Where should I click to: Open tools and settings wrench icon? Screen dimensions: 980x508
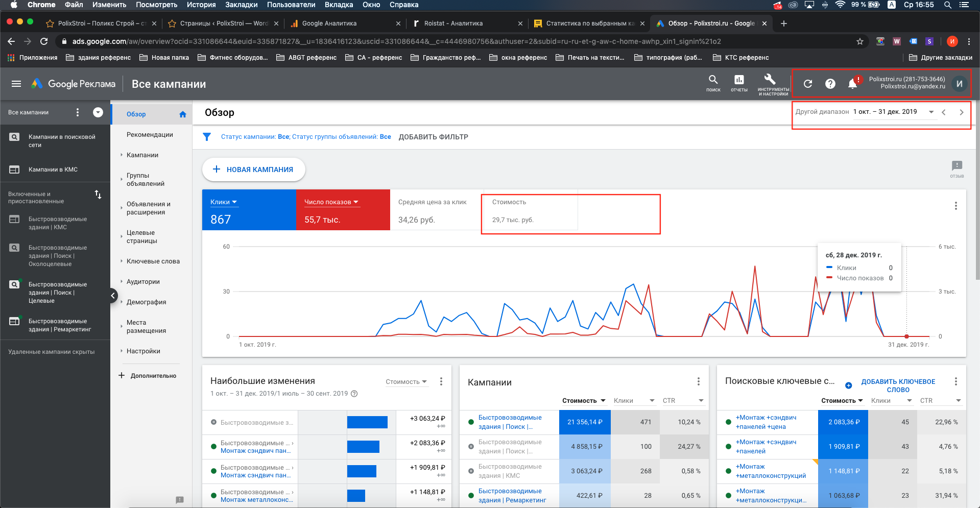pyautogui.click(x=770, y=79)
